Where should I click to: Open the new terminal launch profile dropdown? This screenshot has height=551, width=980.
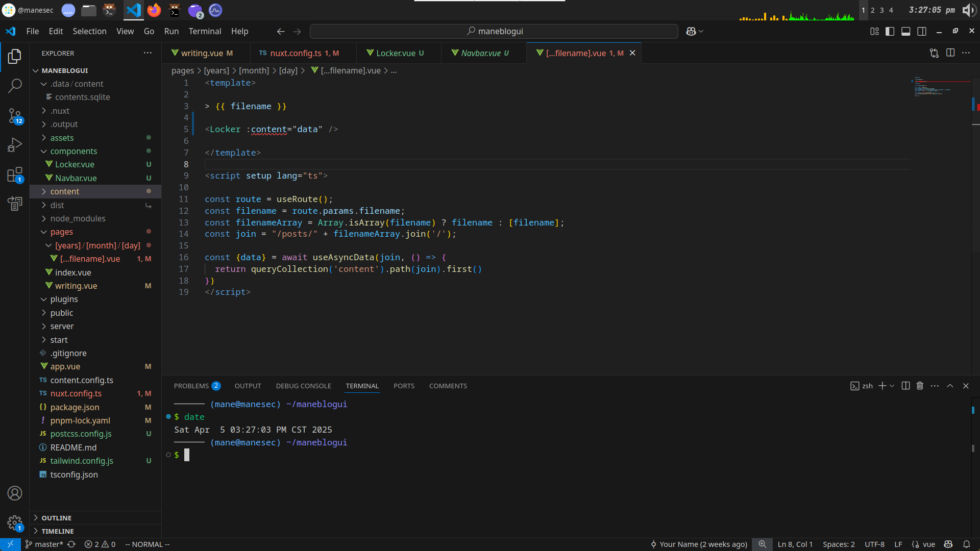(892, 386)
